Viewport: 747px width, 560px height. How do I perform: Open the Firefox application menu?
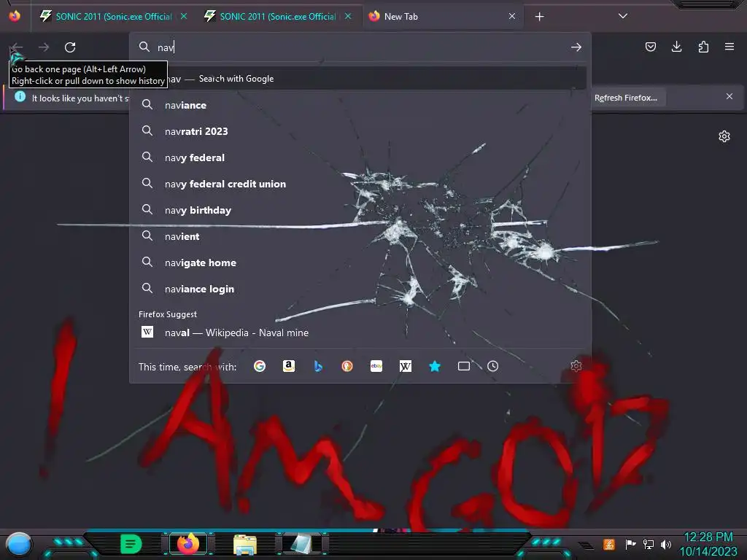click(729, 47)
